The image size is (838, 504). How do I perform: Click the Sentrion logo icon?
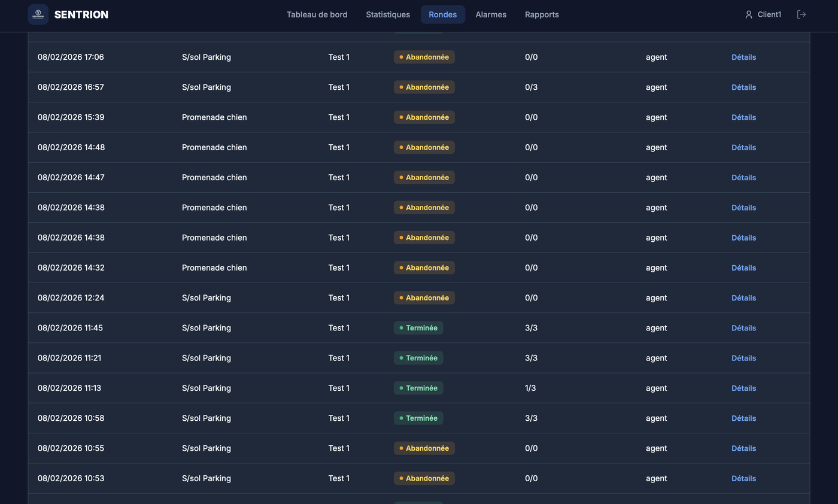point(38,14)
